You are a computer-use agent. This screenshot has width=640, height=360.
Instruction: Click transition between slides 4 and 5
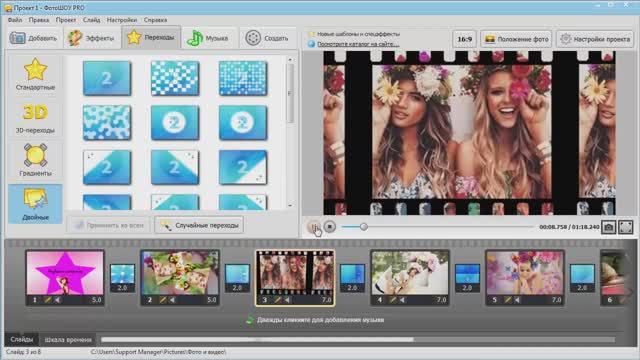(x=467, y=278)
